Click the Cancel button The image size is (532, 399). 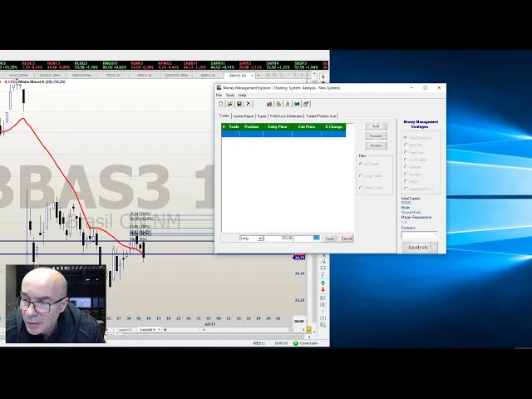click(x=347, y=239)
